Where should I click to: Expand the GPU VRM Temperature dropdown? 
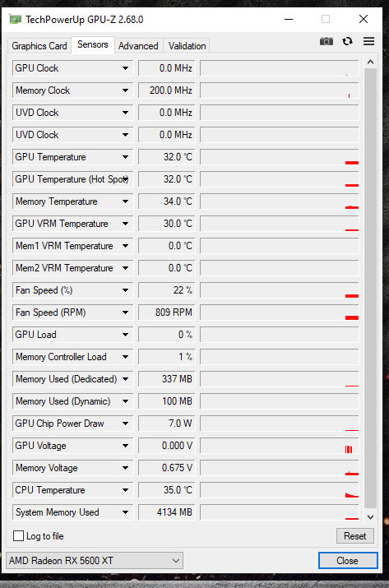click(x=125, y=224)
